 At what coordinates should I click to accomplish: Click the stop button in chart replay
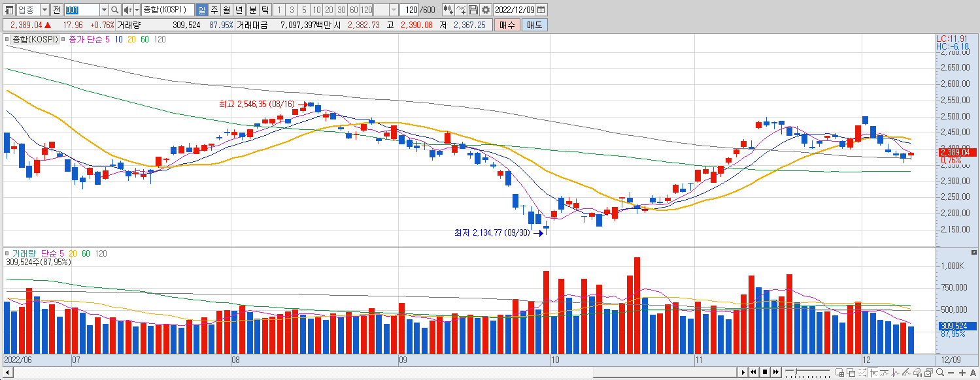point(765,372)
